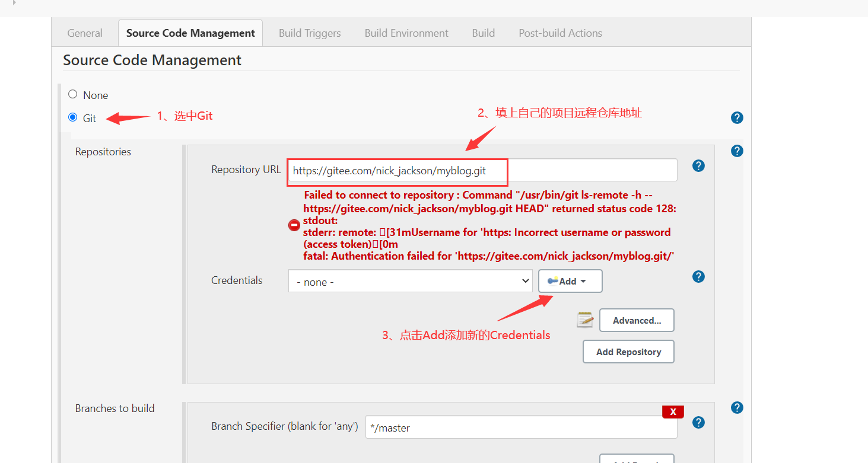This screenshot has height=463, width=868.
Task: Click the Repositories label
Action: click(x=103, y=152)
